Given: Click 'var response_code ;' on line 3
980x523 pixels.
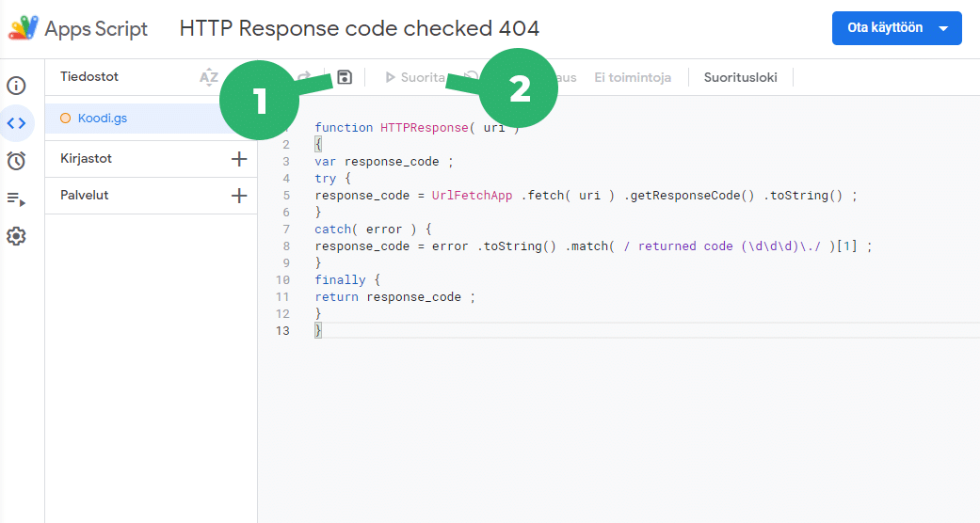Looking at the screenshot, I should (384, 161).
